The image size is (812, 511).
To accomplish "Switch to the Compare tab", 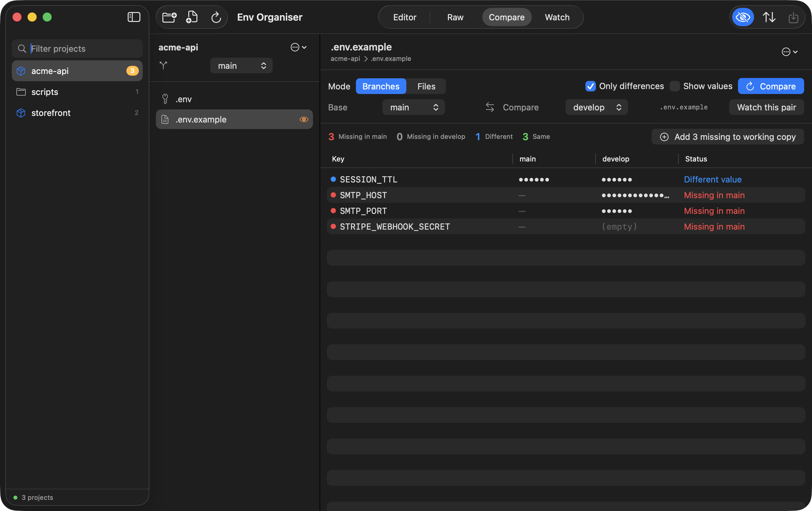I will point(507,17).
